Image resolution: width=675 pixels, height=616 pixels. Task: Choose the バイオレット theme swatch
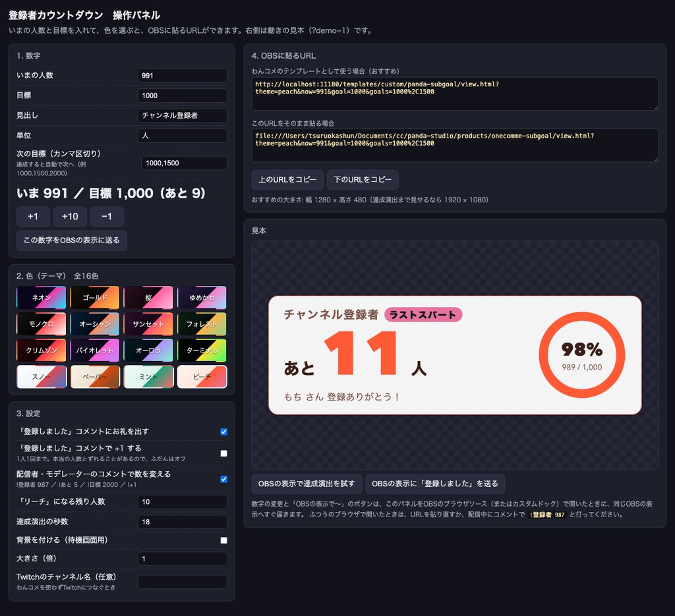point(95,350)
